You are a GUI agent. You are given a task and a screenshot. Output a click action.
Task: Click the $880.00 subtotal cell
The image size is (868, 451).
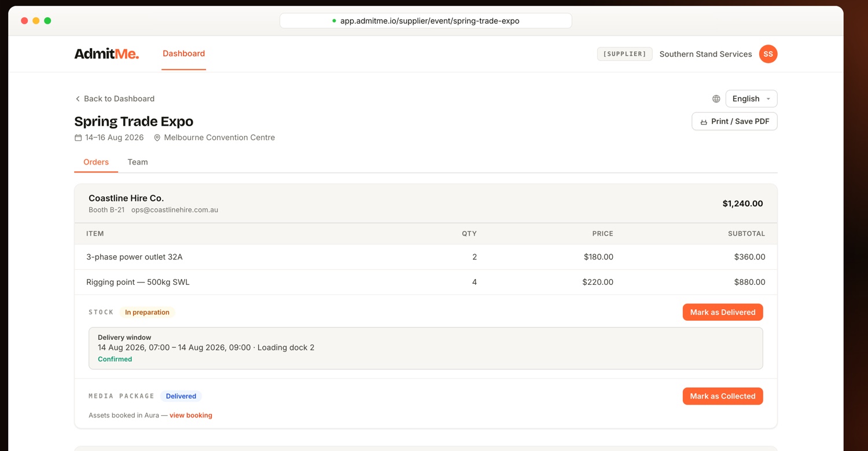[749, 283]
